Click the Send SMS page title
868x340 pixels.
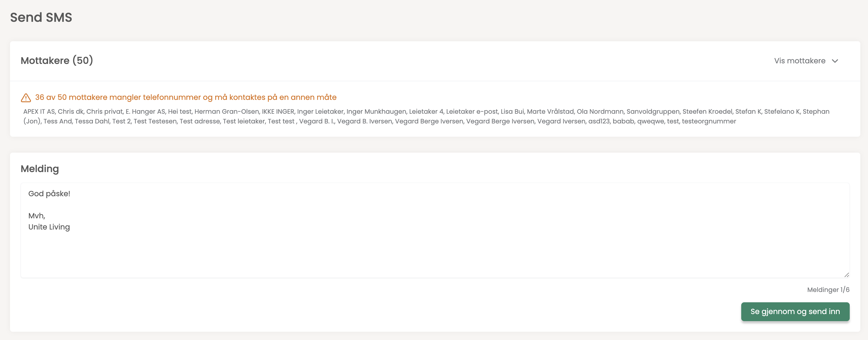pyautogui.click(x=41, y=17)
